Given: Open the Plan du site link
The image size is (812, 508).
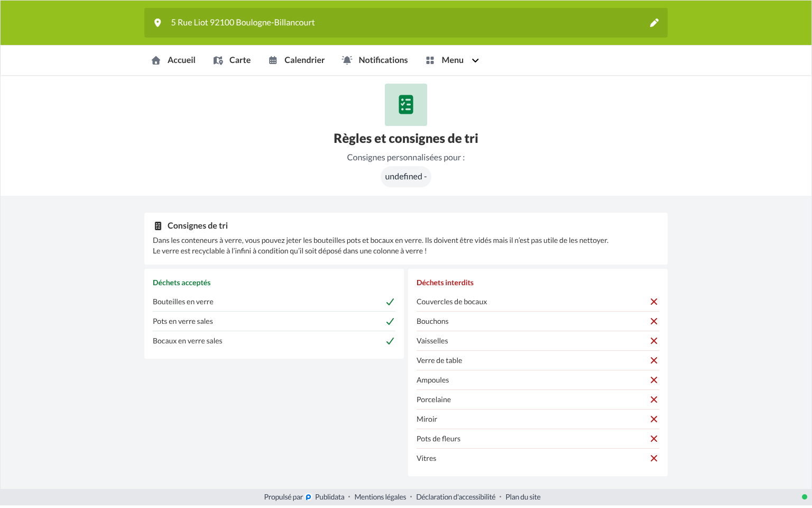Looking at the screenshot, I should [x=523, y=497].
